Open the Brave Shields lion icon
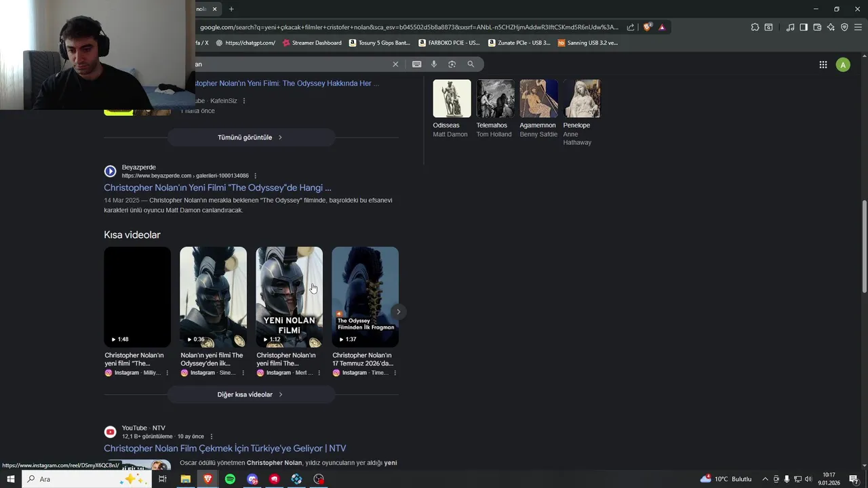Screen dimensions: 868x488 tap(648, 27)
